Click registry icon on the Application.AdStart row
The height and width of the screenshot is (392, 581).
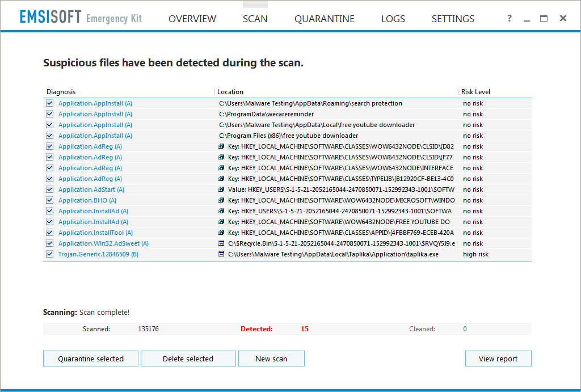(x=221, y=189)
